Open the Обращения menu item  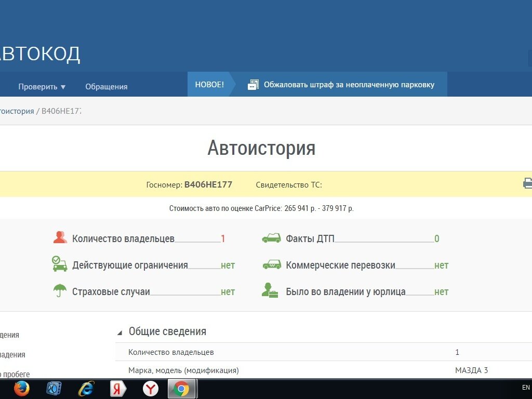pos(106,86)
